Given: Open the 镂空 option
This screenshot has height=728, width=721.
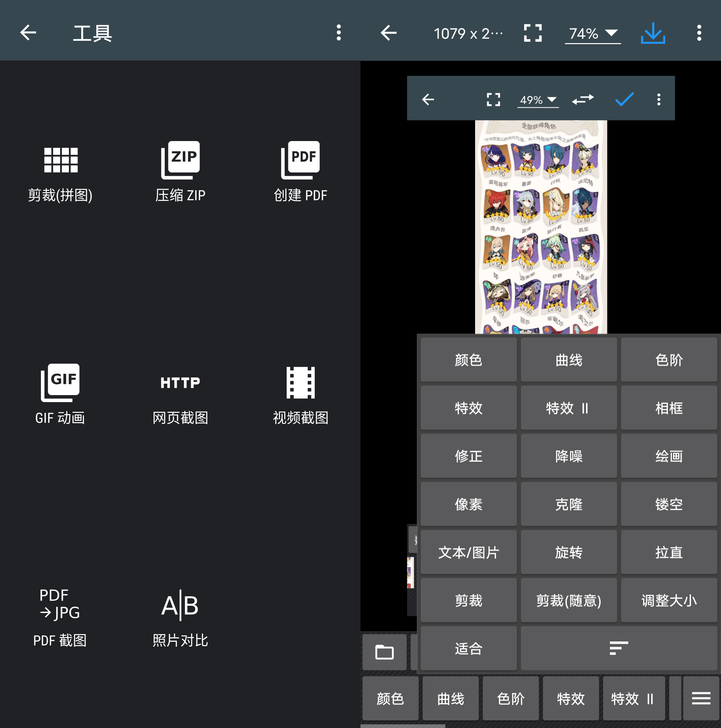Looking at the screenshot, I should pos(669,504).
